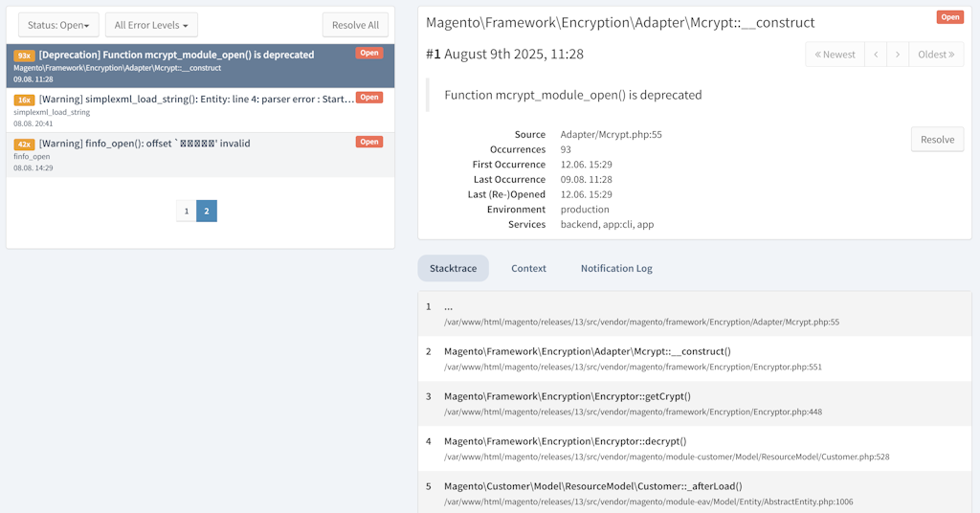
Task: Click the 42x occurrence badge
Action: [24, 145]
